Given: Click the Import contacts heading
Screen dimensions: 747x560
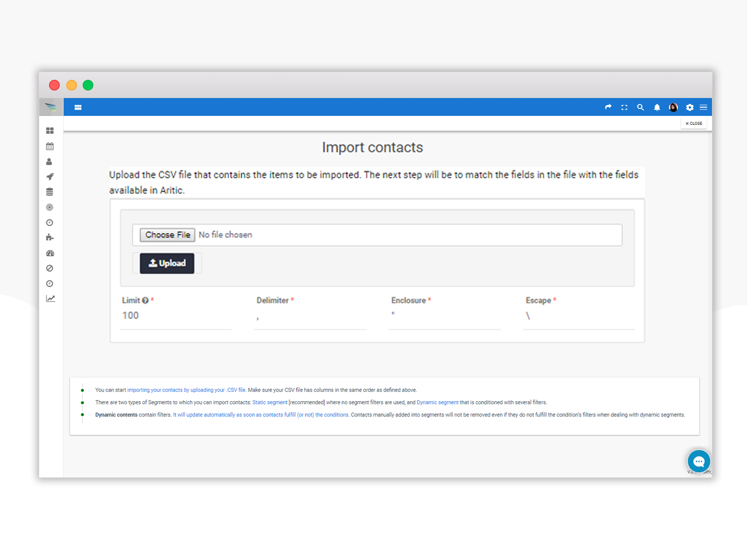Looking at the screenshot, I should click(x=373, y=147).
